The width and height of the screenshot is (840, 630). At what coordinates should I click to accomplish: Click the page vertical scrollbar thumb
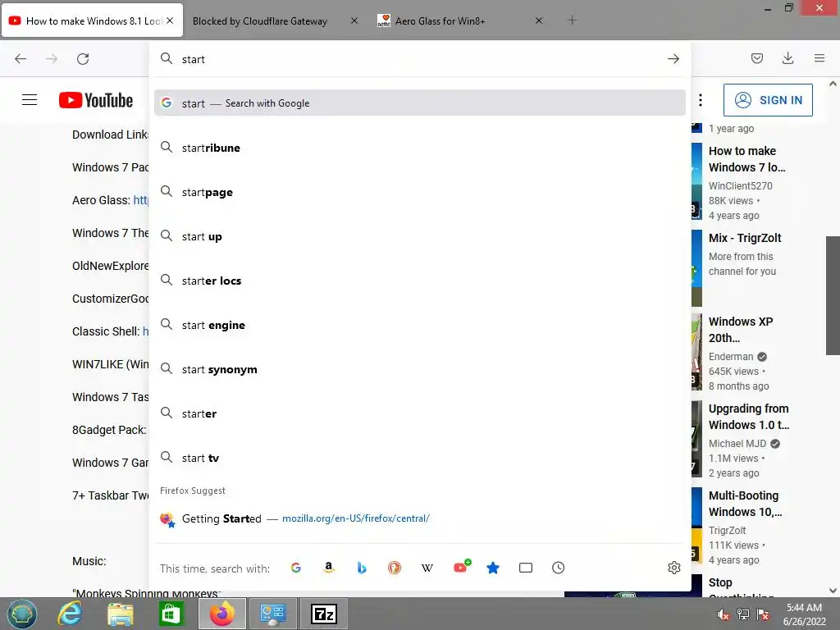(833, 295)
